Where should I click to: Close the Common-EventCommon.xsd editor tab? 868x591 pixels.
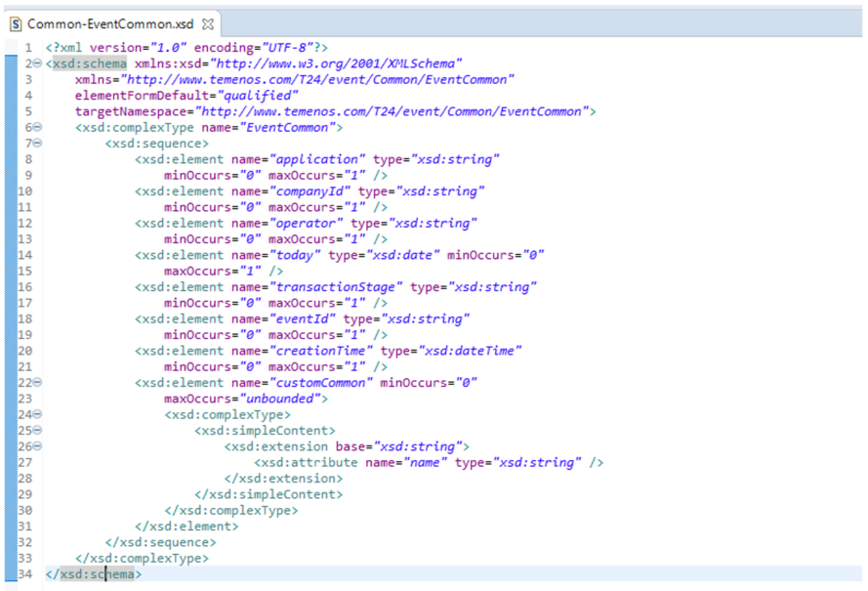pyautogui.click(x=207, y=22)
